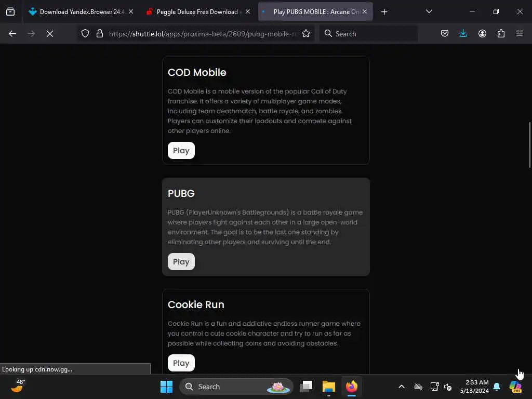
Task: Open the Save to Pocket icon
Action: coord(445,34)
